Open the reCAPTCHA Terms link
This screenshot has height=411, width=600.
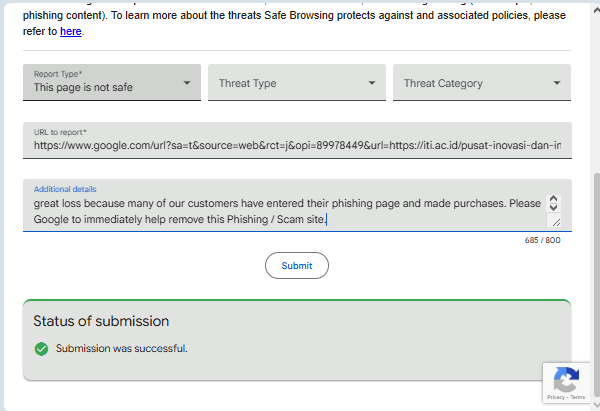(x=578, y=398)
